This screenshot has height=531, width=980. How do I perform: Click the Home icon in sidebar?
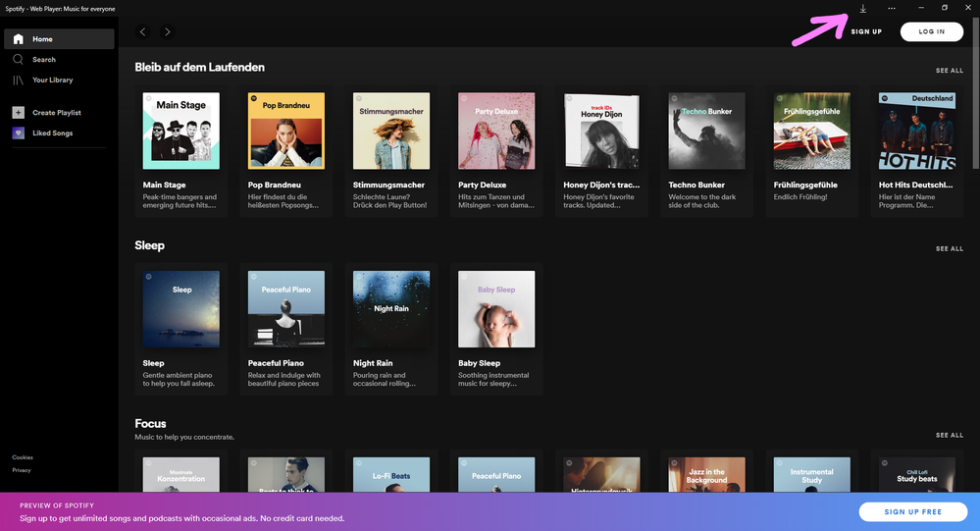pyautogui.click(x=18, y=39)
